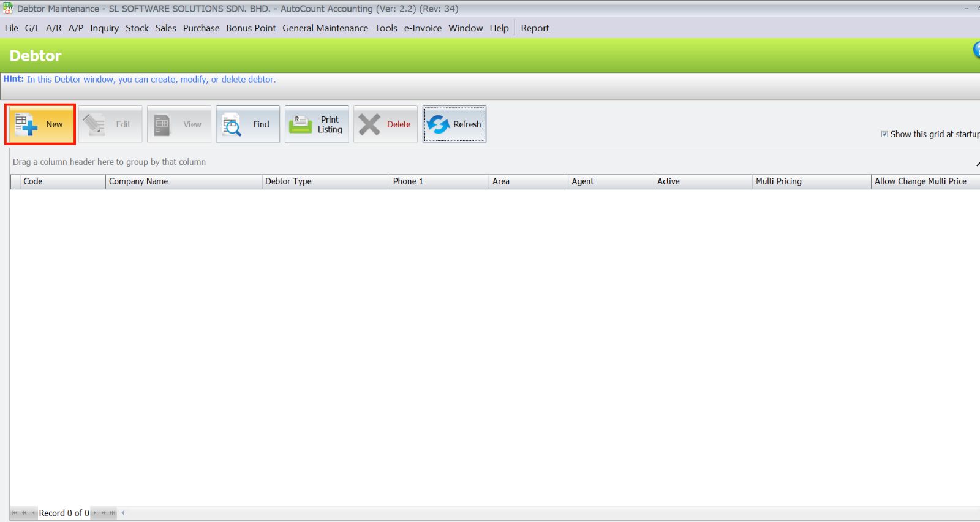980x522 pixels.
Task: Open the Stock menu
Action: [137, 28]
